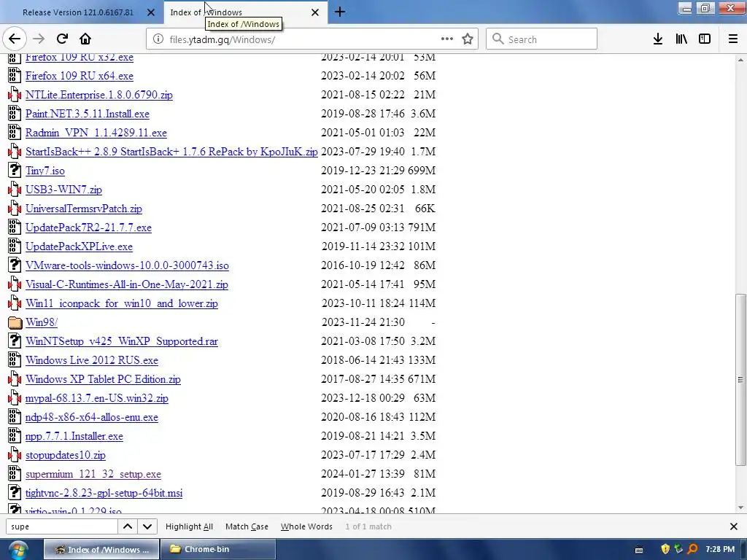747x560 pixels.
Task: Download Windows XP Tablet PC Edition.zip
Action: pyautogui.click(x=103, y=379)
